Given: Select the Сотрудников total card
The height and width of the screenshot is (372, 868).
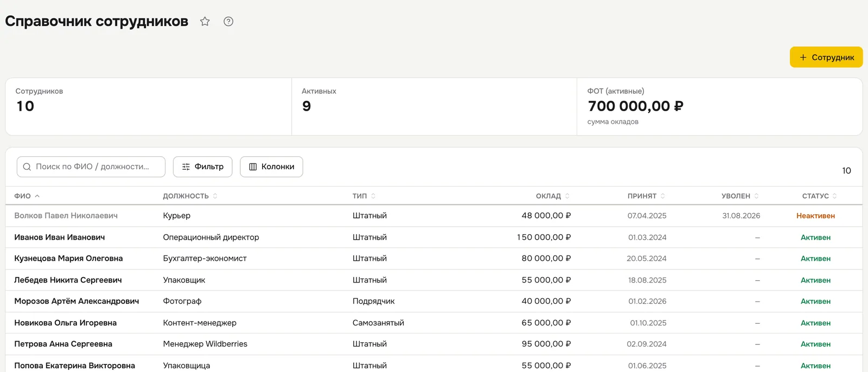Looking at the screenshot, I should point(148,107).
